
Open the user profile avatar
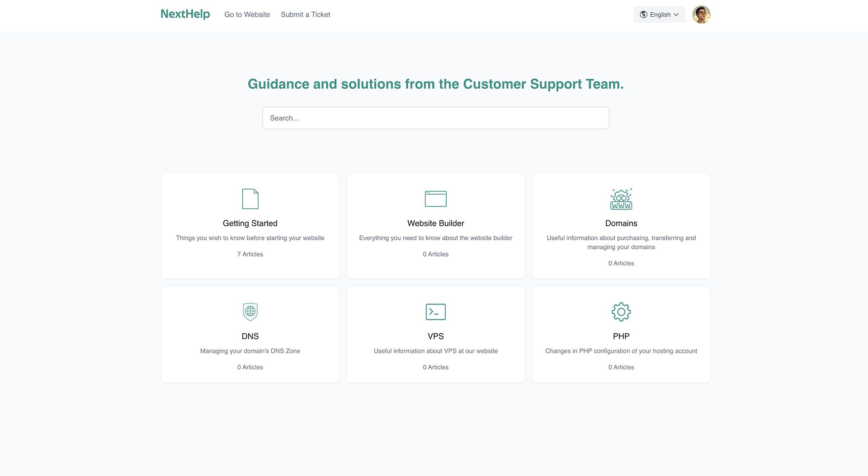pyautogui.click(x=701, y=14)
